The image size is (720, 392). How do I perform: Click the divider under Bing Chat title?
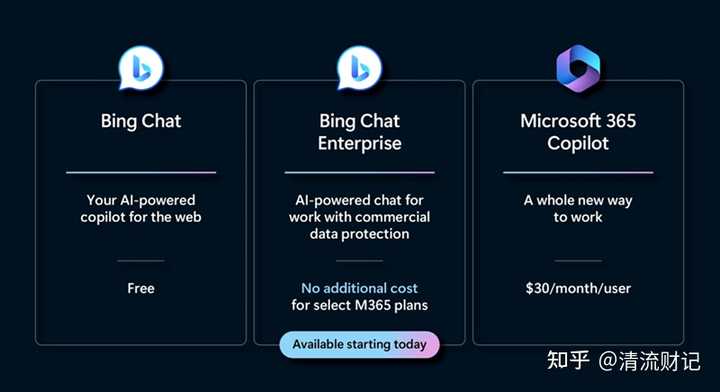[x=141, y=173]
